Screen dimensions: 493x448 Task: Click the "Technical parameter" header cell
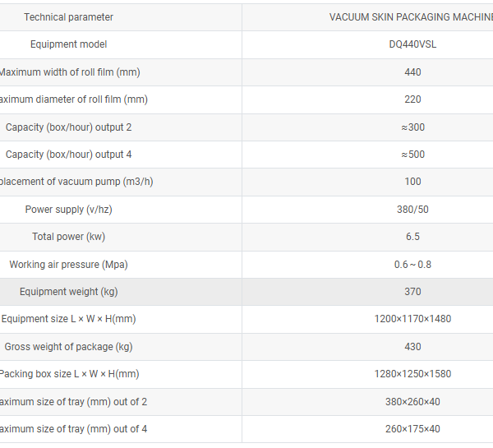[x=69, y=17]
